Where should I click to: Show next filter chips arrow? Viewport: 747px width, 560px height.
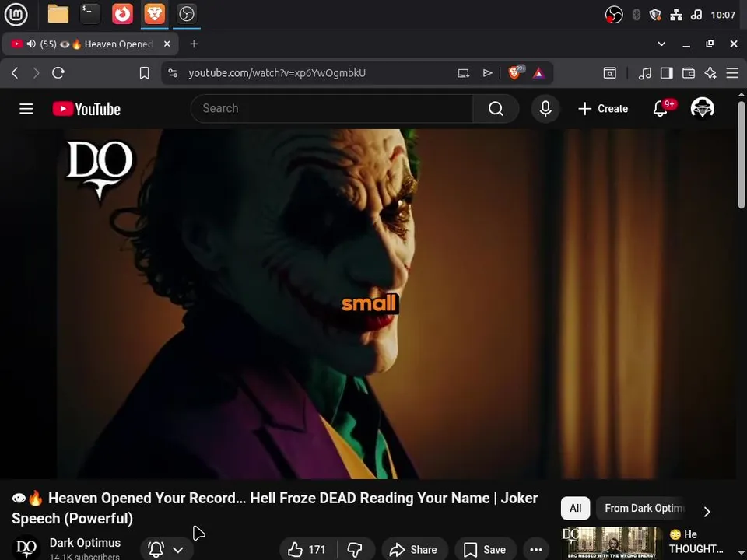(x=707, y=512)
